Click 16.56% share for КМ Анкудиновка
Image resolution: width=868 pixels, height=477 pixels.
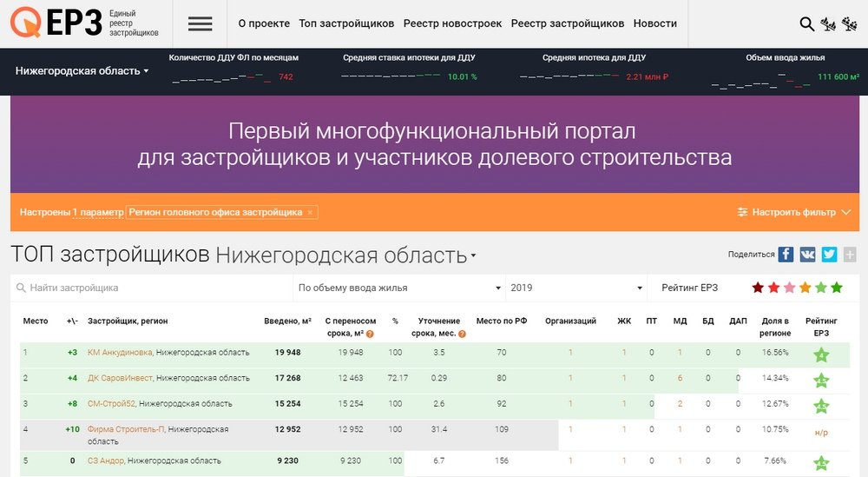pyautogui.click(x=775, y=353)
